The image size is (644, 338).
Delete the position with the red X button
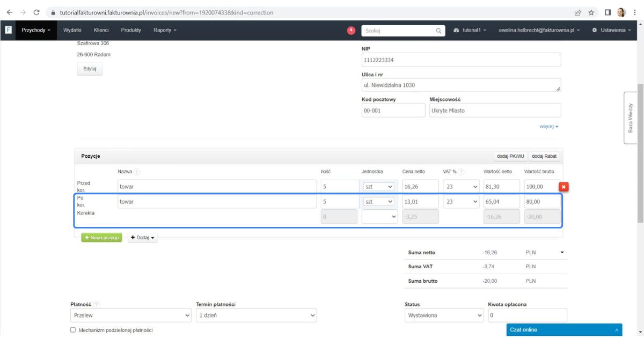pos(564,187)
